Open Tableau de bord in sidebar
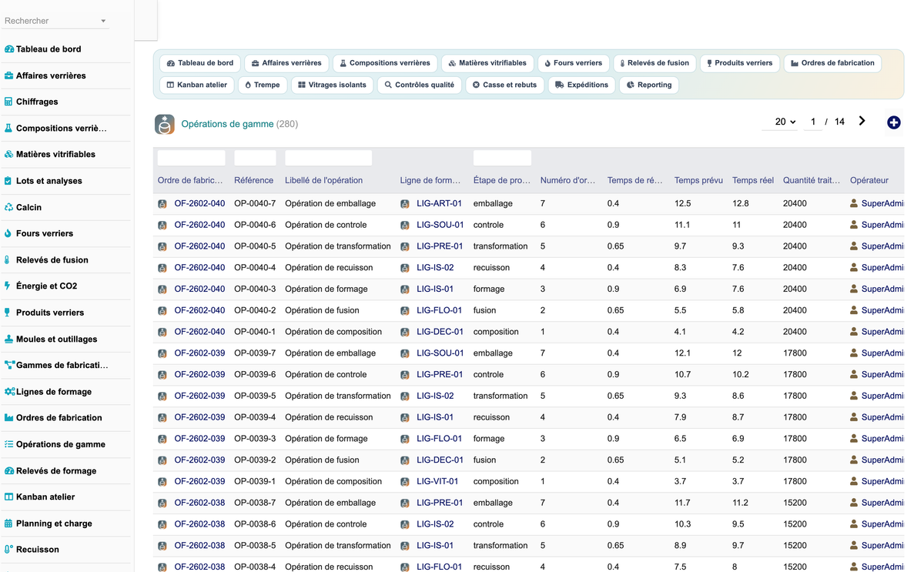 [x=49, y=49]
